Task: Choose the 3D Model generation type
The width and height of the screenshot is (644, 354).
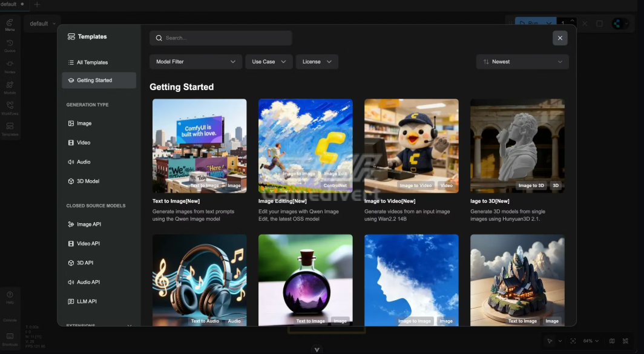Action: click(99, 181)
